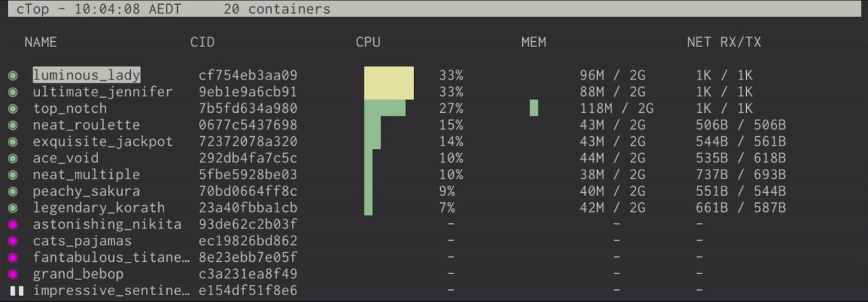This screenshot has width=868, height=302.
Task: Click the NAME column header
Action: 40,42
